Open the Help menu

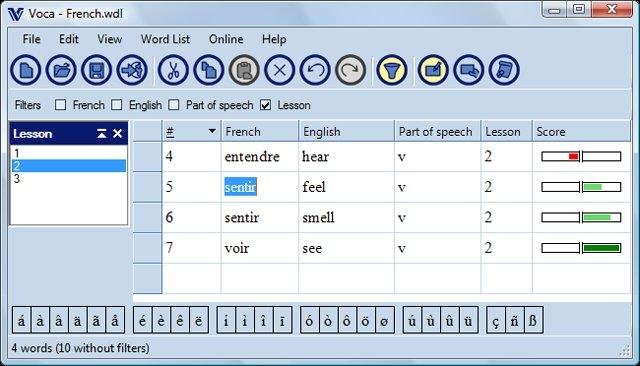click(274, 39)
